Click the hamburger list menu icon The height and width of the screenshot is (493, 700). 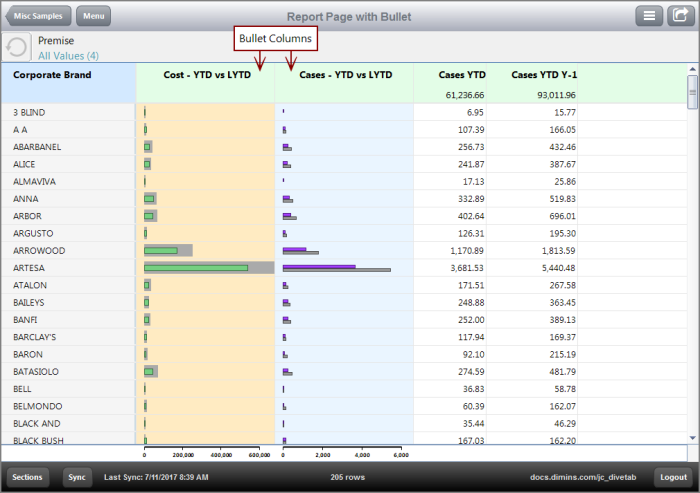click(650, 16)
